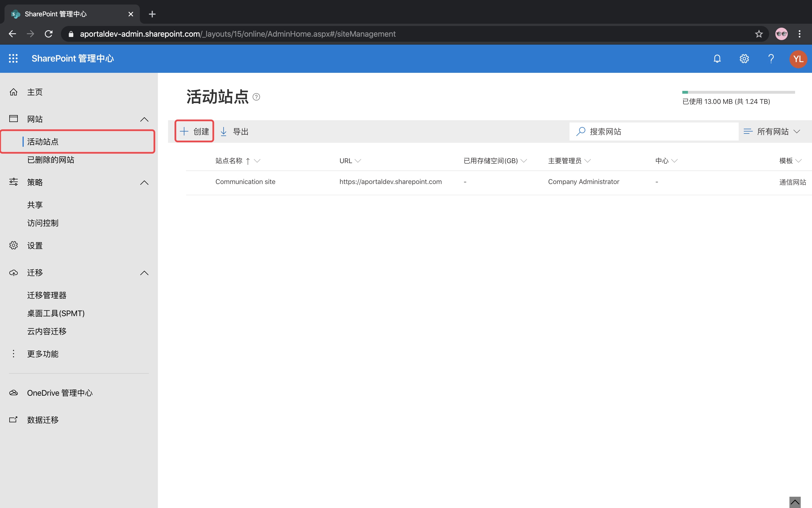Image resolution: width=812 pixels, height=508 pixels.
Task: Click the info icon beside 活动站点 title
Action: tap(256, 97)
